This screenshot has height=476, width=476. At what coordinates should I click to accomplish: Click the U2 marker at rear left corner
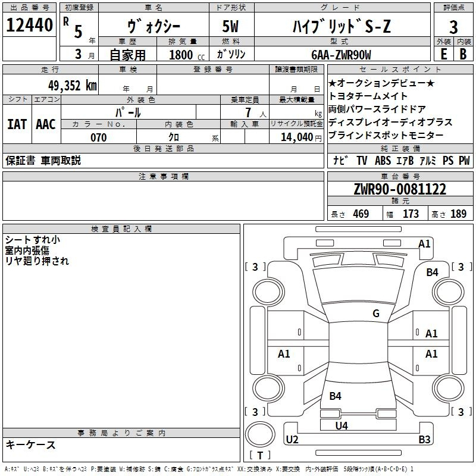click(292, 440)
